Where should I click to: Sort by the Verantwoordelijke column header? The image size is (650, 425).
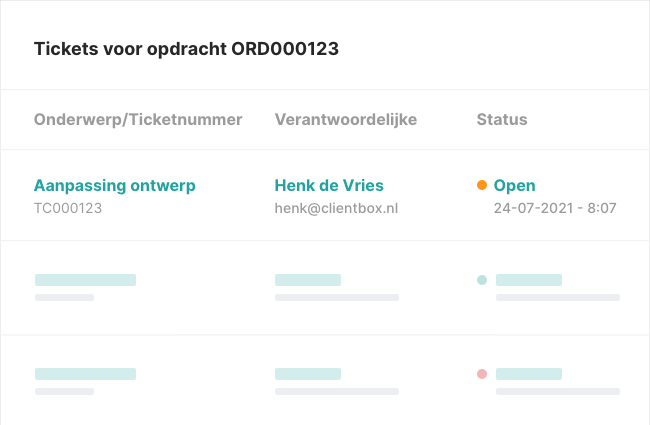pos(346,120)
